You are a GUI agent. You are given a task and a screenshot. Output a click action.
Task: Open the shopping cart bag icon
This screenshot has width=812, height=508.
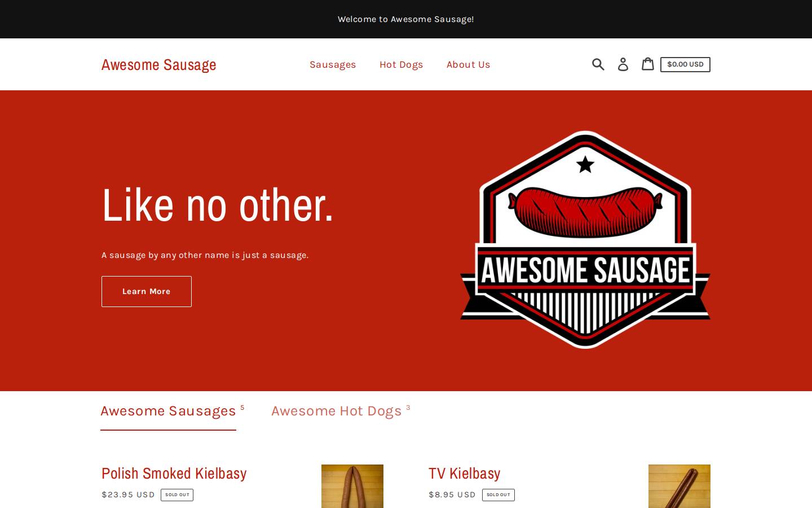647,64
